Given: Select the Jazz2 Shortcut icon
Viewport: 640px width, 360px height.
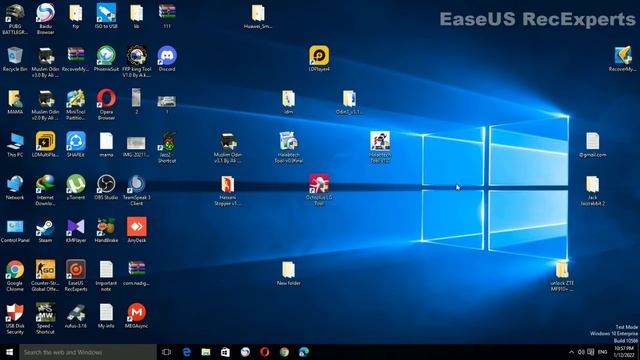Looking at the screenshot, I should point(167,147).
